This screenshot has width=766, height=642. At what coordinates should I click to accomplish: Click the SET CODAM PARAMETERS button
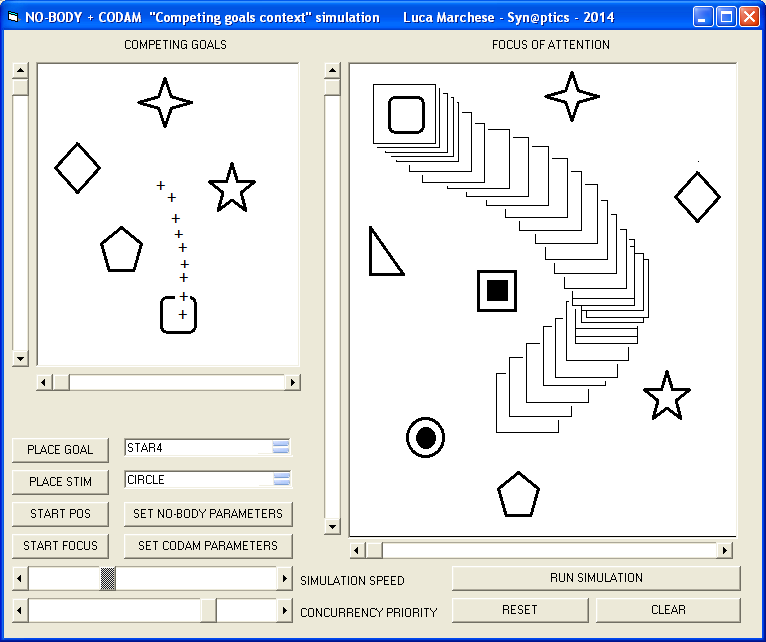[208, 546]
